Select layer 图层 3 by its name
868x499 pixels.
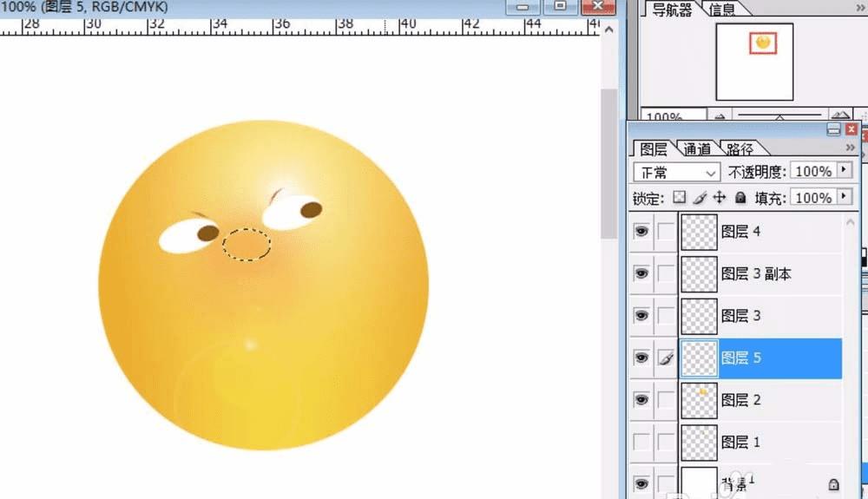[740, 315]
